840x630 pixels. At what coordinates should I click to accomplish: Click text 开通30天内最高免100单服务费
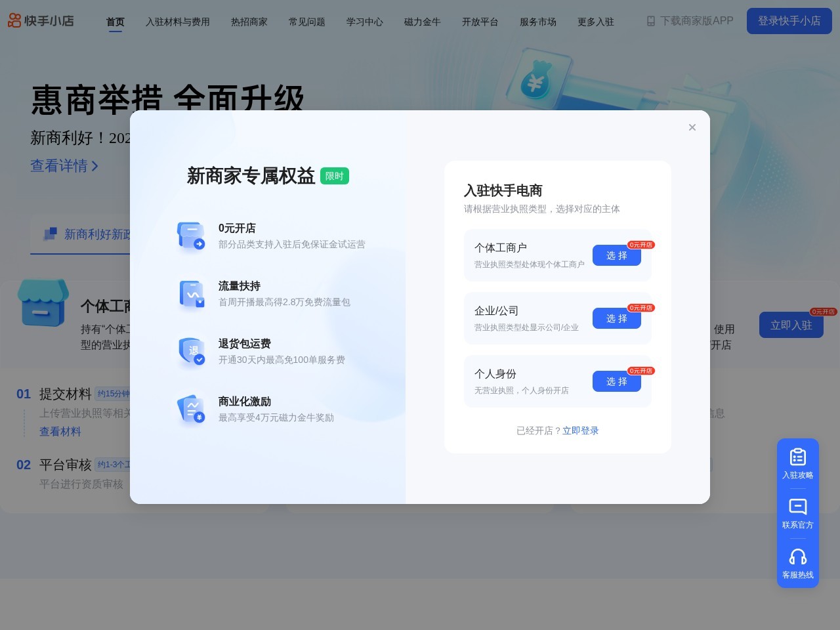282,360
